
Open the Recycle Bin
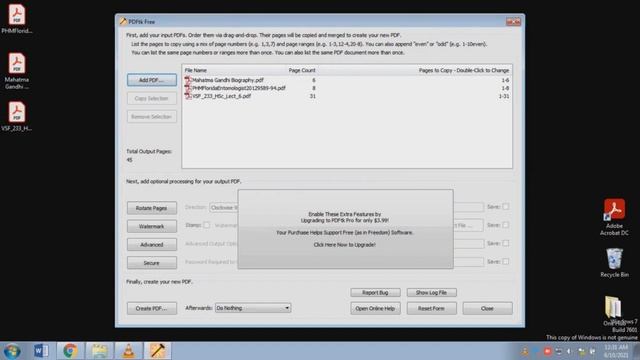click(x=614, y=262)
